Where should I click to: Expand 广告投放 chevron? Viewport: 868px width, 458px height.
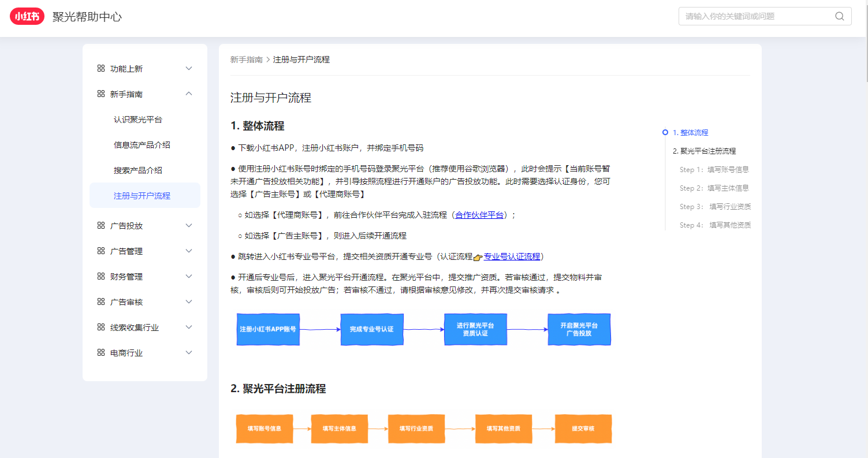[x=189, y=226]
